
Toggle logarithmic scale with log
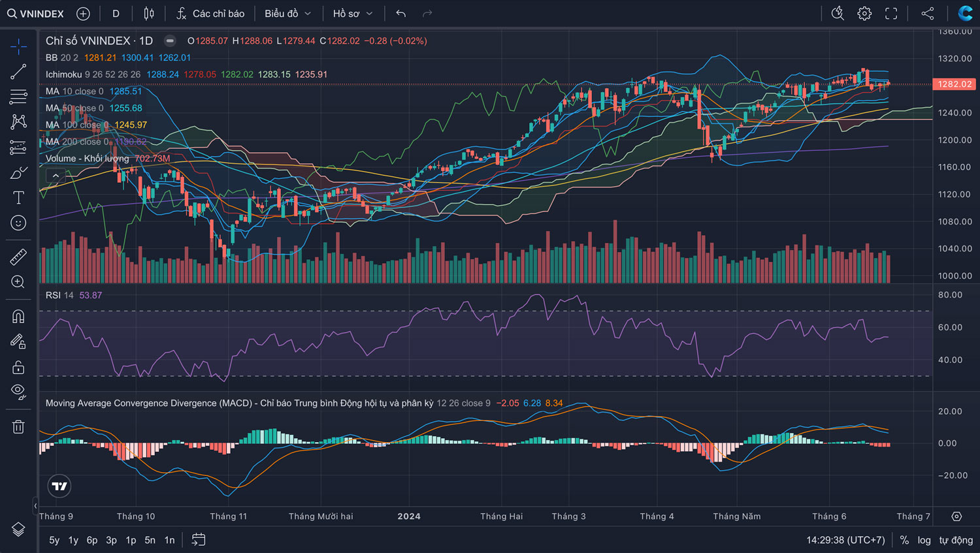[x=924, y=540]
